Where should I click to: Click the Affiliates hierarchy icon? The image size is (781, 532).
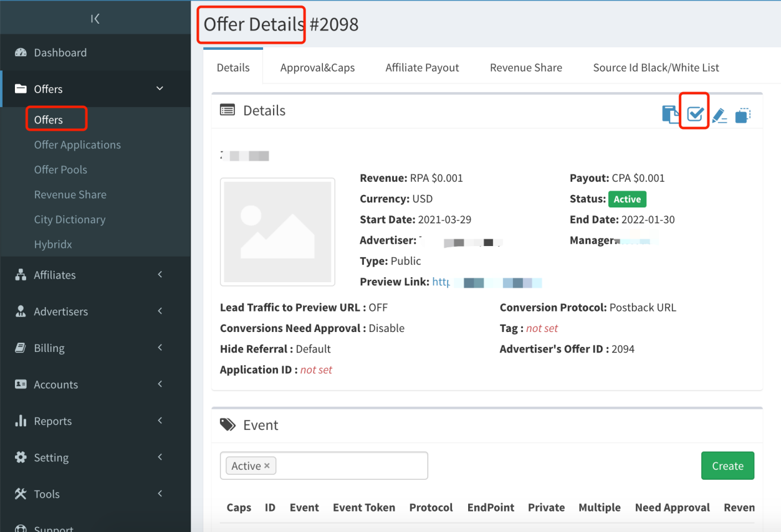[x=21, y=275]
